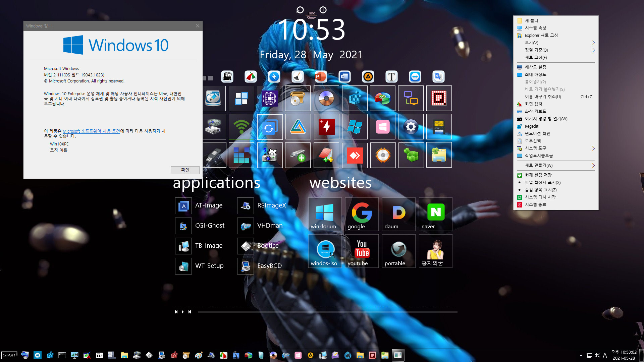The width and height of the screenshot is (644, 362).
Task: Open the blue lightning bolt dock icon
Action: point(274,77)
